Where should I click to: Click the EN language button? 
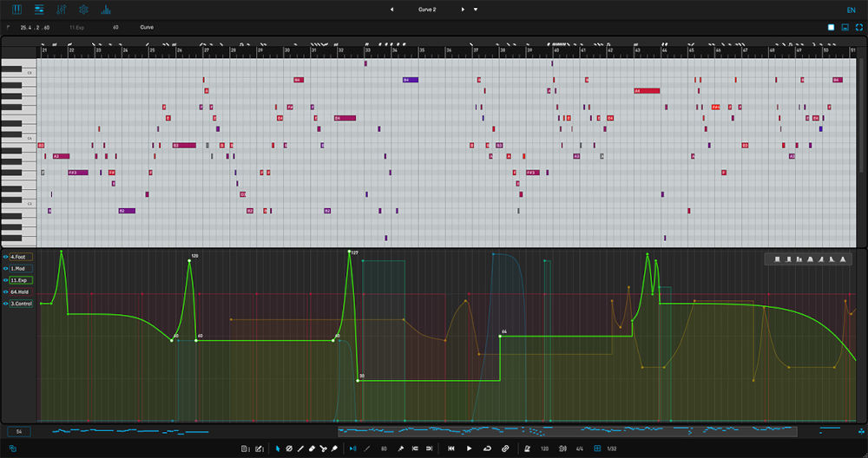coord(851,10)
